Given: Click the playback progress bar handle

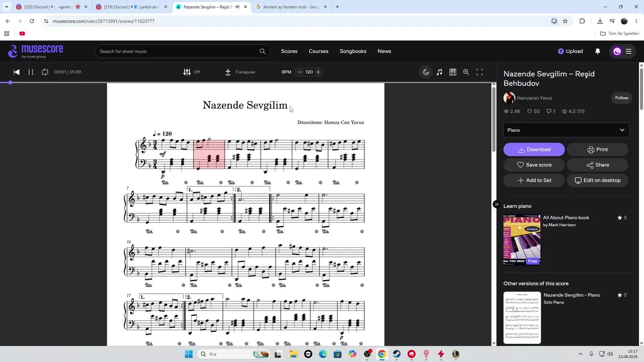Looking at the screenshot, I should (x=10, y=82).
